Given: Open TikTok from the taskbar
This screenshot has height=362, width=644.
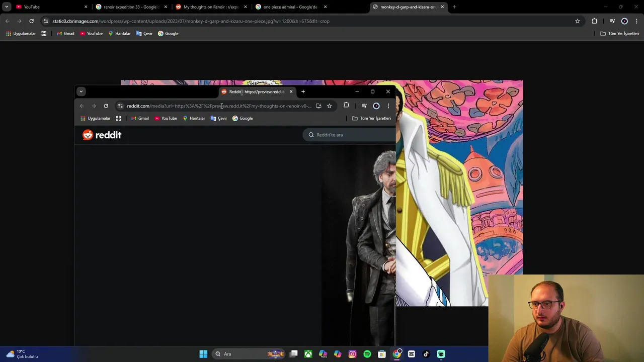Looking at the screenshot, I should point(426,354).
